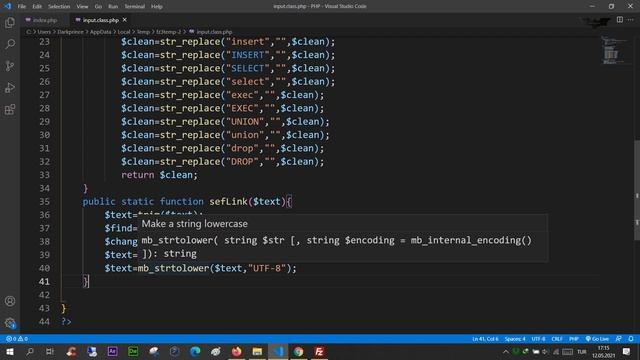
Task: Show hidden system tray icons
Action: point(506,351)
